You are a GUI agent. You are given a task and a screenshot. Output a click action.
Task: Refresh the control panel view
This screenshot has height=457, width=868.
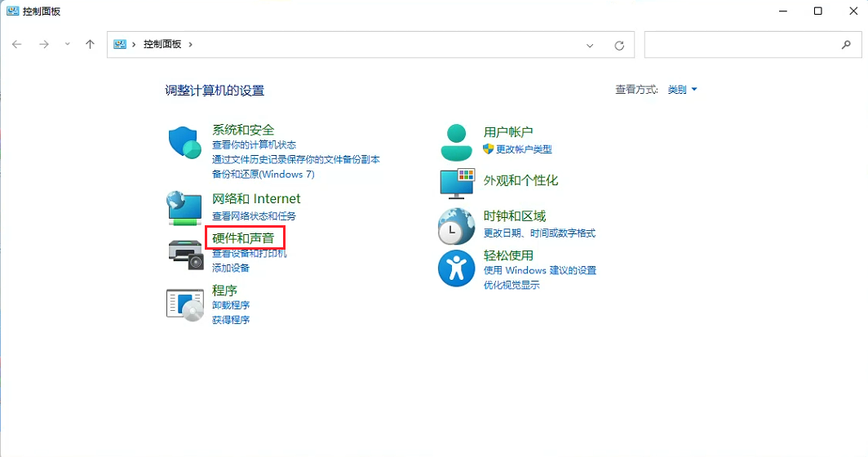click(x=619, y=46)
